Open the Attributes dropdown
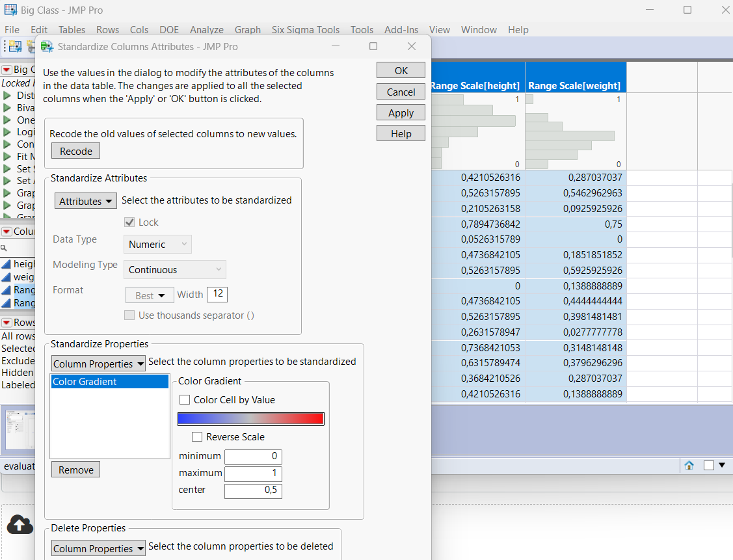The height and width of the screenshot is (560, 733). click(x=85, y=202)
